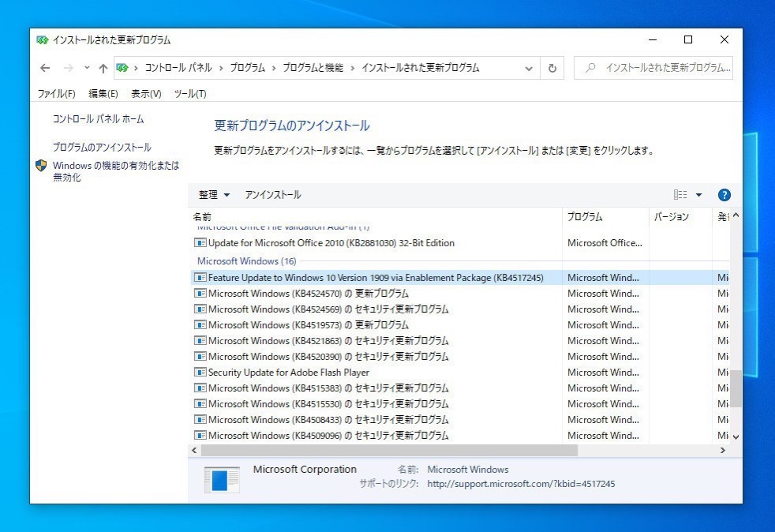This screenshot has width=775, height=532.
Task: Click horizontal scrollbar left arrow
Action: pos(194,451)
